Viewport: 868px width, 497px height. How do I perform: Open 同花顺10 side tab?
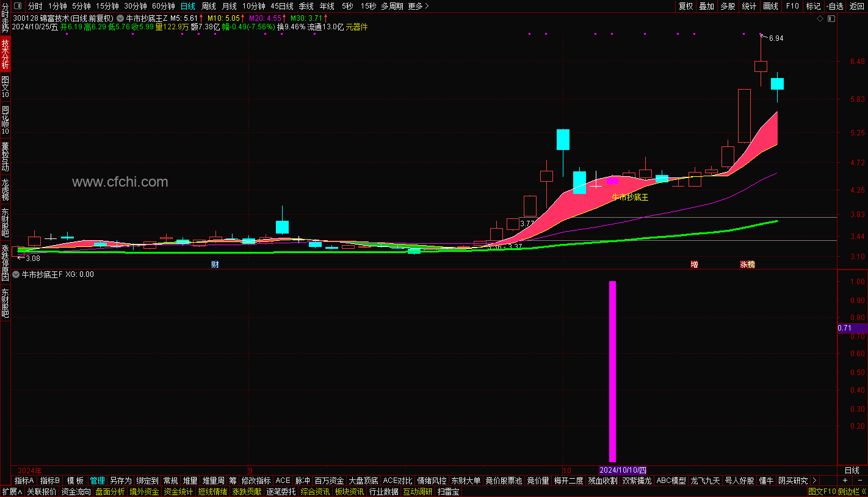pos(5,120)
